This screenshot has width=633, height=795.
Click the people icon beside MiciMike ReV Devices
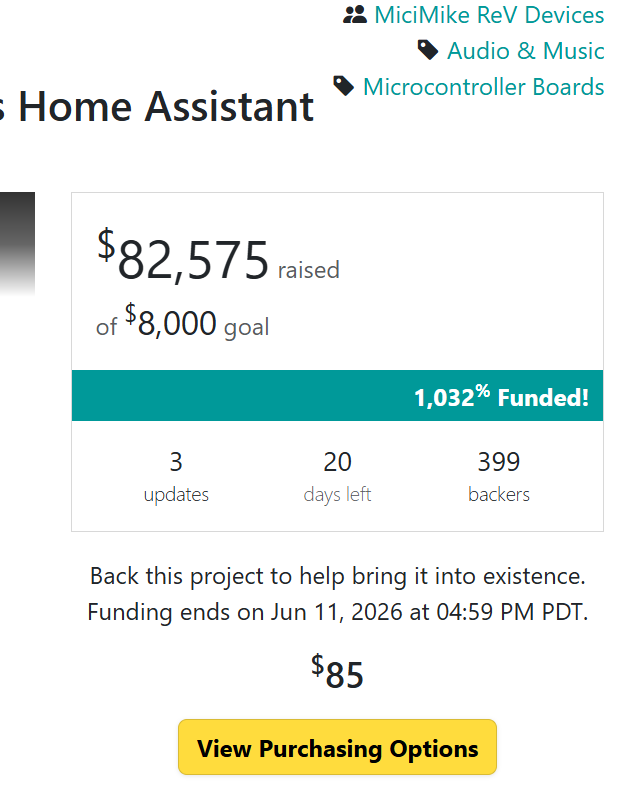pos(355,15)
